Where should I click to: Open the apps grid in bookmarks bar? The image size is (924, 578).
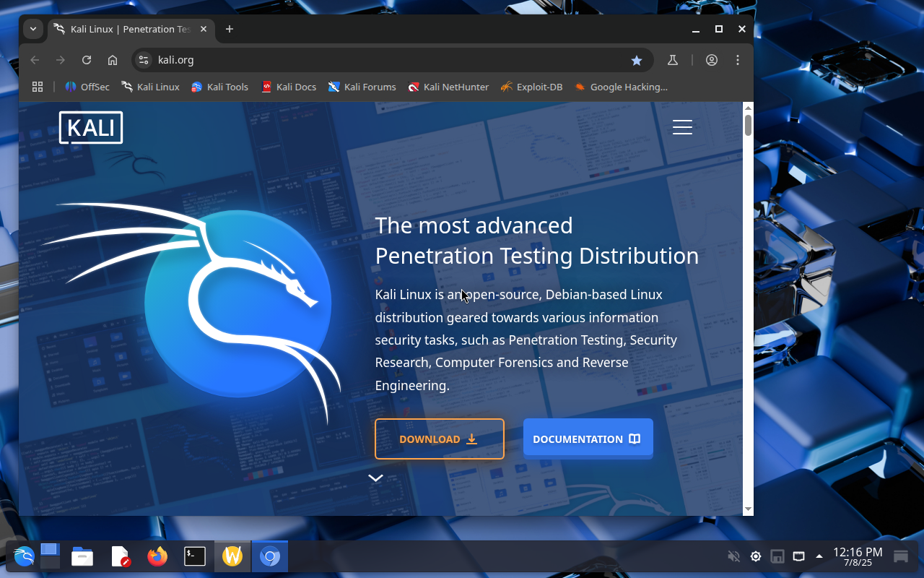(38, 87)
